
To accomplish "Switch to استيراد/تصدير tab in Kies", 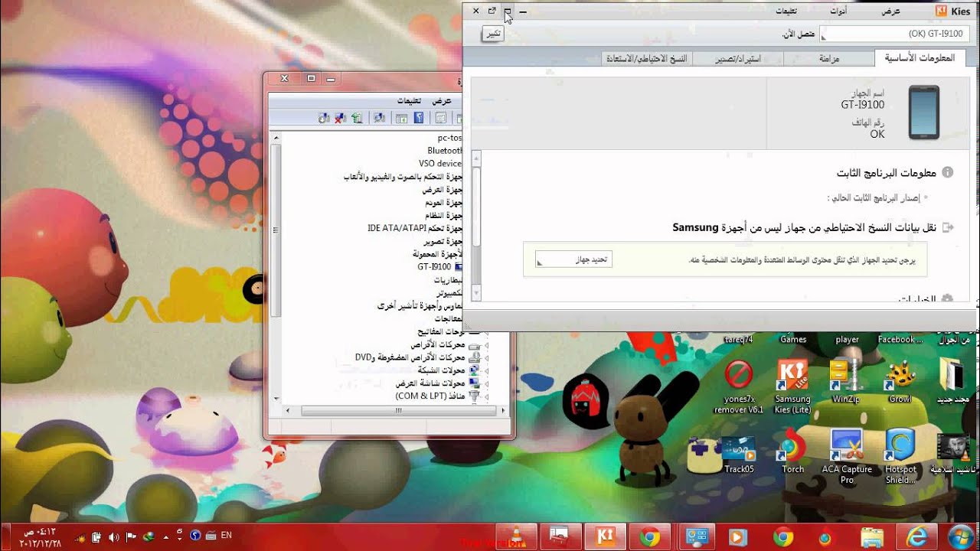I will [738, 58].
